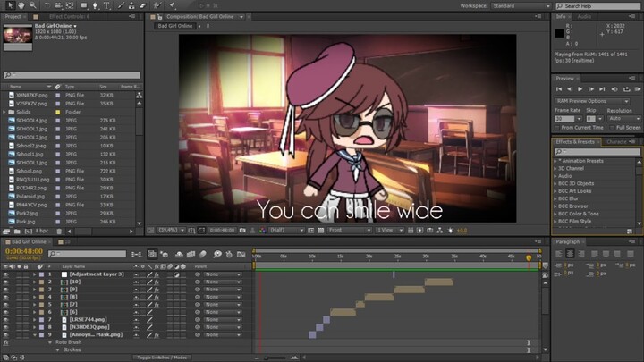Select the Zoom magnifier tool
This screenshot has width=644, height=362.
click(32, 5)
